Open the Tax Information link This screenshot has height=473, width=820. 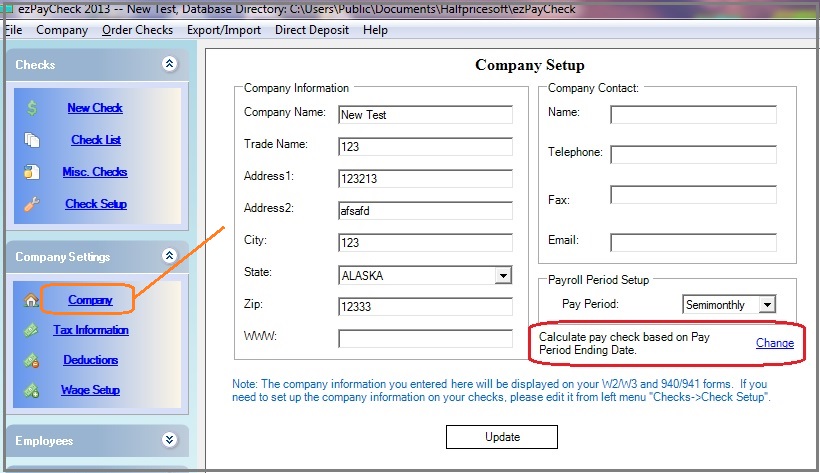91,330
